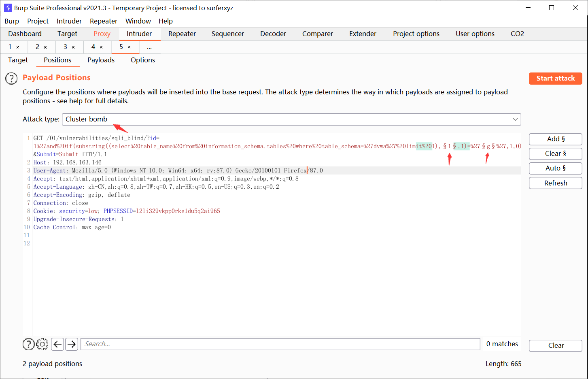The height and width of the screenshot is (379, 588).
Task: Switch to the Extender tab
Action: pos(363,34)
